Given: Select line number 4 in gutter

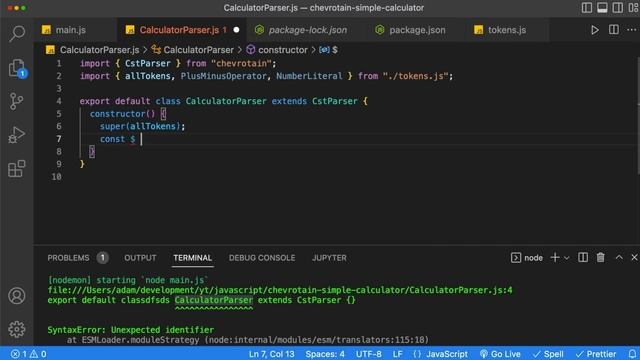Looking at the screenshot, I should pos(59,101).
